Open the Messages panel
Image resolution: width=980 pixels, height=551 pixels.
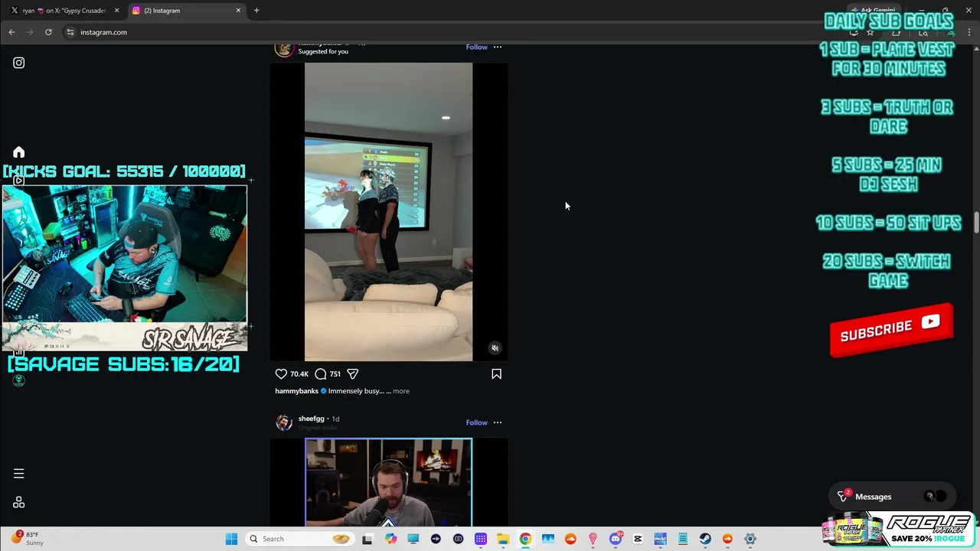(x=891, y=497)
